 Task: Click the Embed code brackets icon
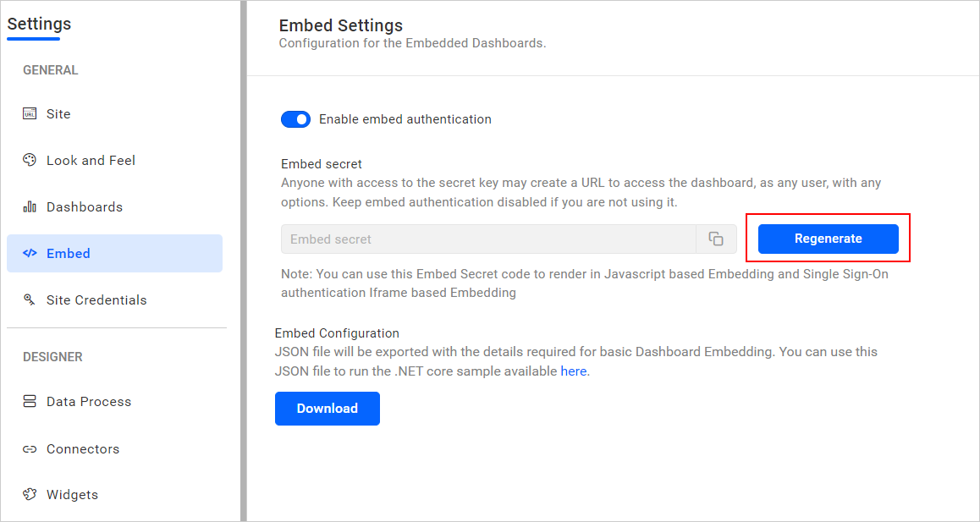coord(30,253)
